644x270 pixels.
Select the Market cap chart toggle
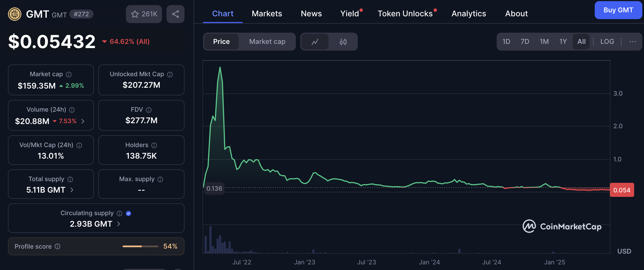(267, 42)
